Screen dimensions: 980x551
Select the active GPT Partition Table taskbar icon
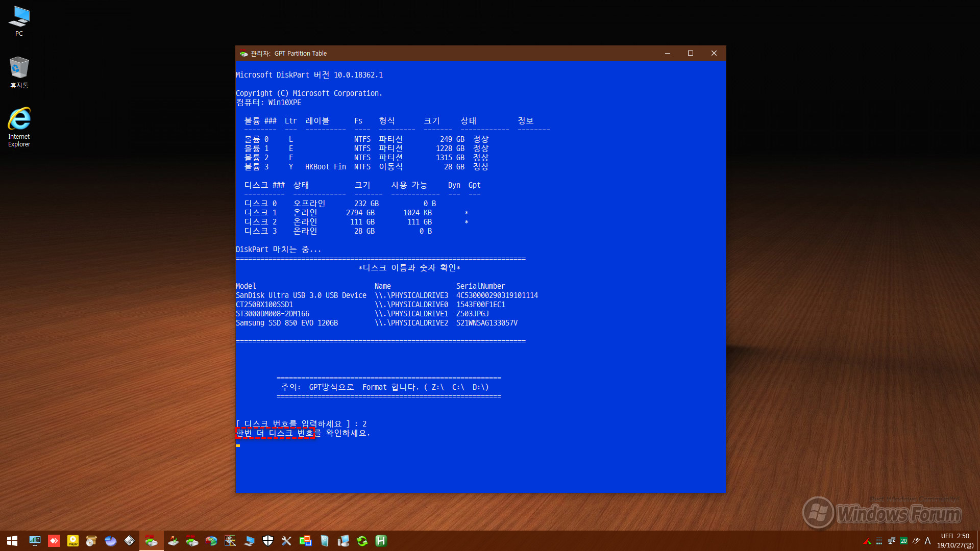tap(152, 541)
